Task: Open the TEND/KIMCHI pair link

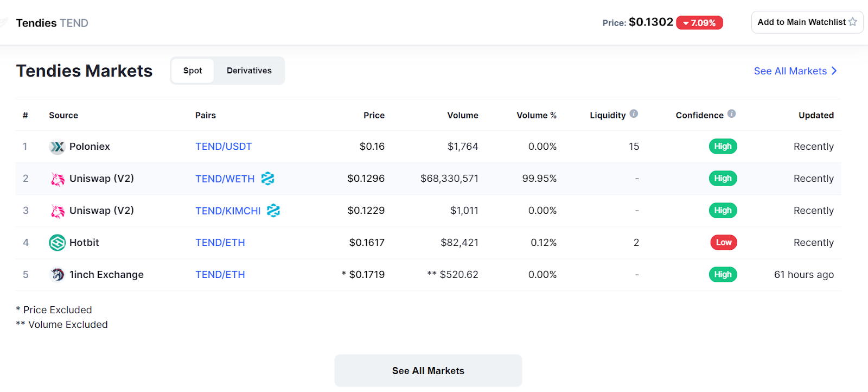Action: point(228,211)
